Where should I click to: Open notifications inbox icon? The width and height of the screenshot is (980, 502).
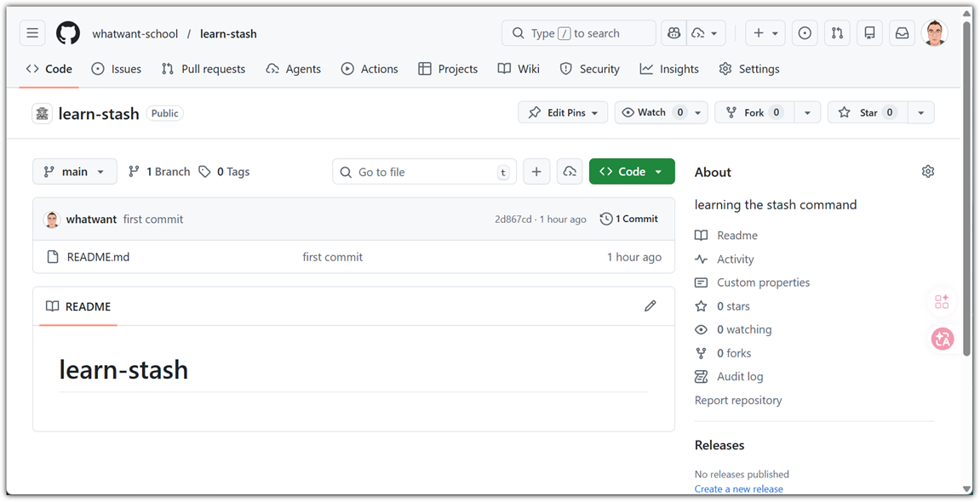coord(903,33)
